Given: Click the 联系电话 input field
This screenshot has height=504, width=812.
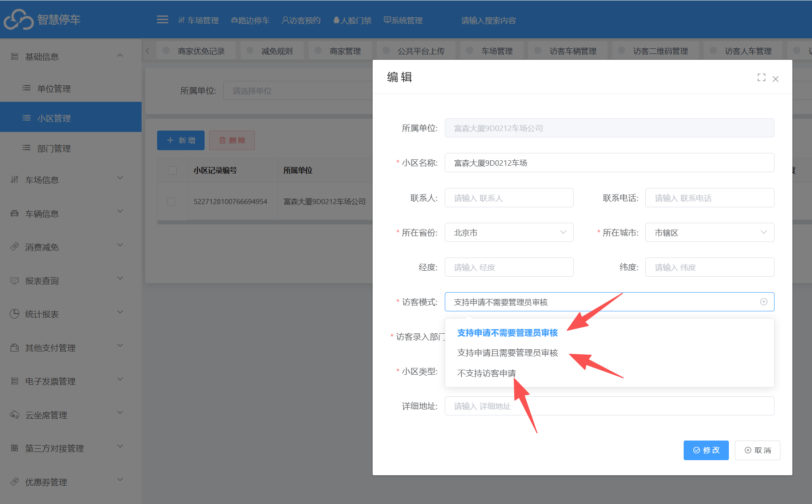Looking at the screenshot, I should [710, 198].
